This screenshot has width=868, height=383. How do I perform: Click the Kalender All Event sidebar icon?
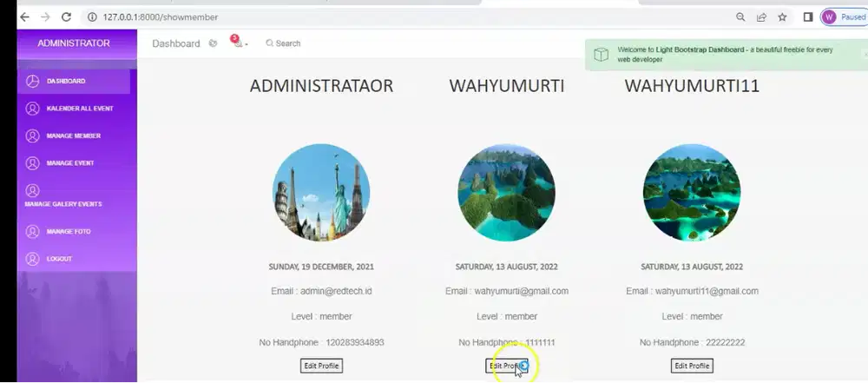(33, 109)
